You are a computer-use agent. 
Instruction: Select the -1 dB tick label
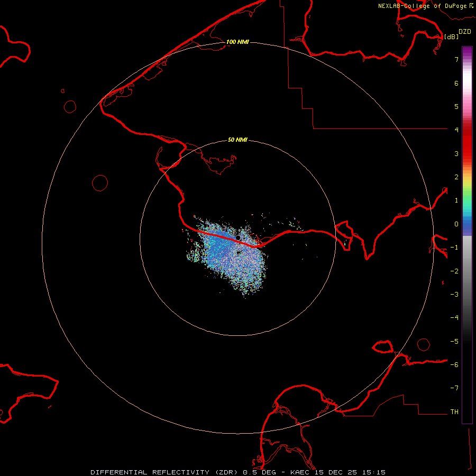pyautogui.click(x=454, y=248)
